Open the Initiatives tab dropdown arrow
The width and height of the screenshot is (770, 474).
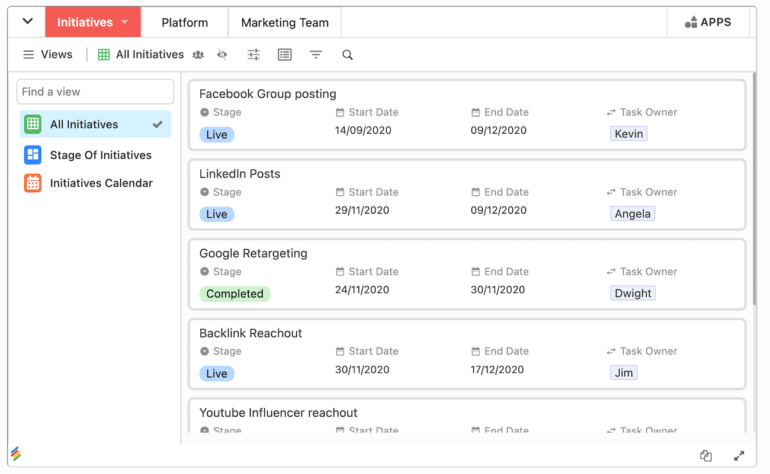(124, 22)
